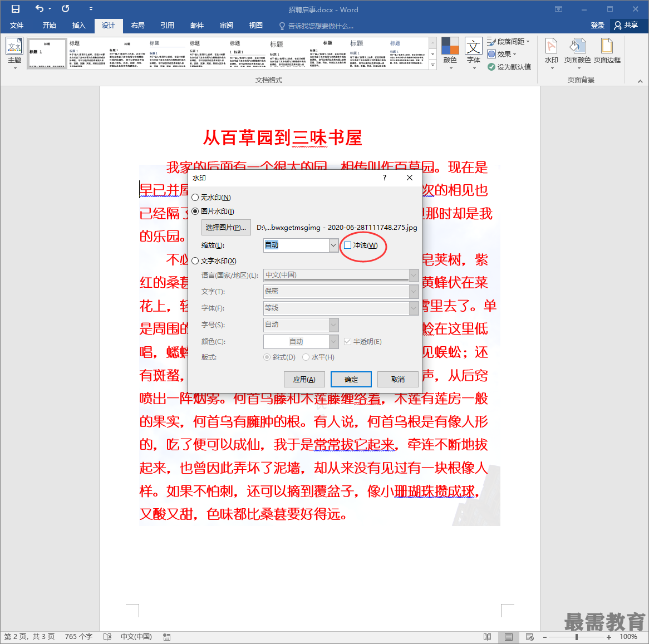
Task: Select 斜式 diagonal layout radio
Action: [x=267, y=357]
